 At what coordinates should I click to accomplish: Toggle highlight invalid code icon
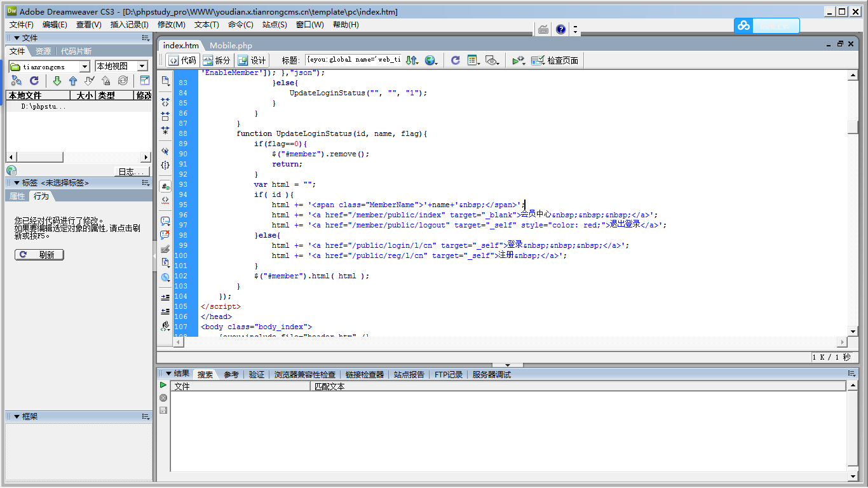165,200
